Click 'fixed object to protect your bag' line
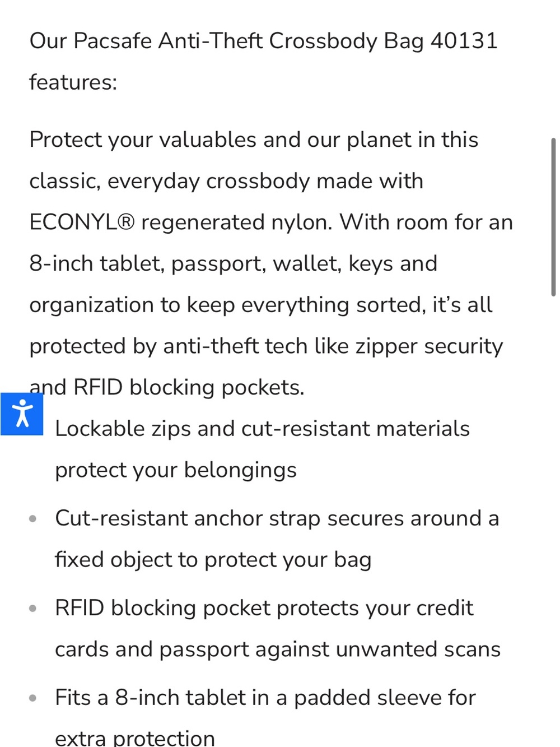 click(213, 560)
